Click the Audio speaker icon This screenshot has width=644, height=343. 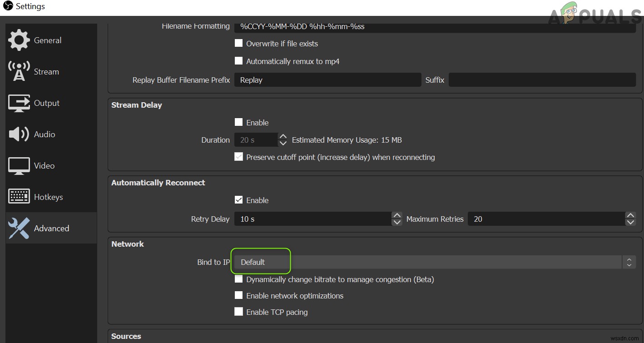click(19, 134)
